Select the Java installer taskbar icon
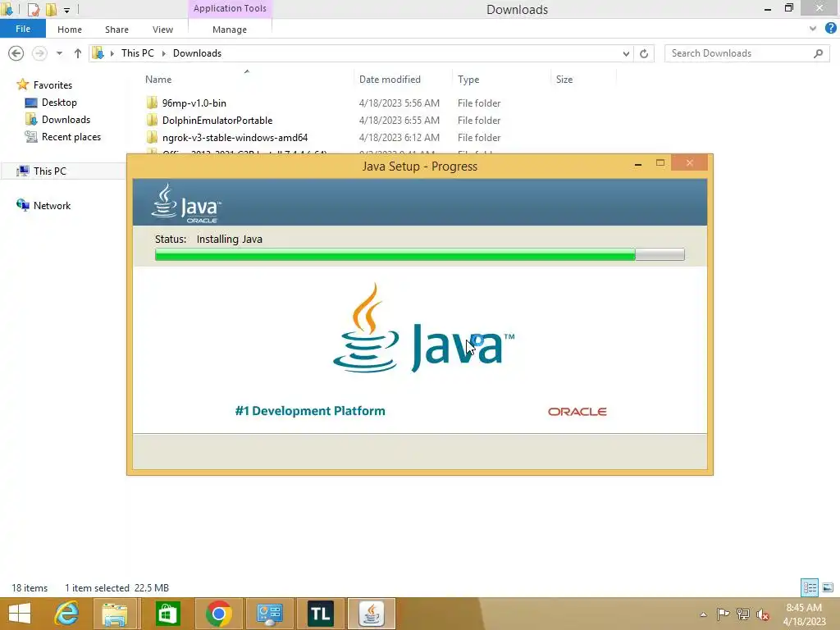This screenshot has height=630, width=840. click(x=372, y=614)
